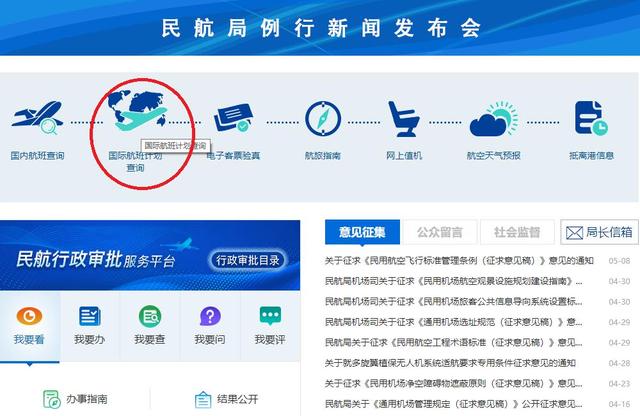Select the 航旅指南 compass icon

tap(323, 119)
